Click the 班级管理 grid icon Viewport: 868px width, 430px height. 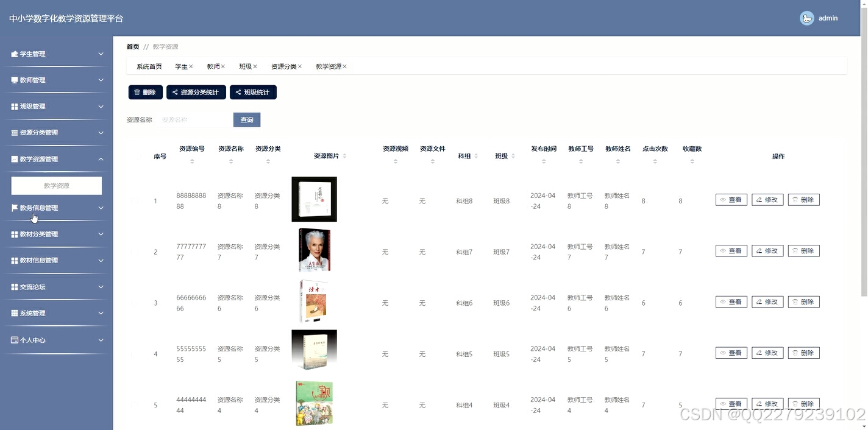pyautogui.click(x=14, y=106)
